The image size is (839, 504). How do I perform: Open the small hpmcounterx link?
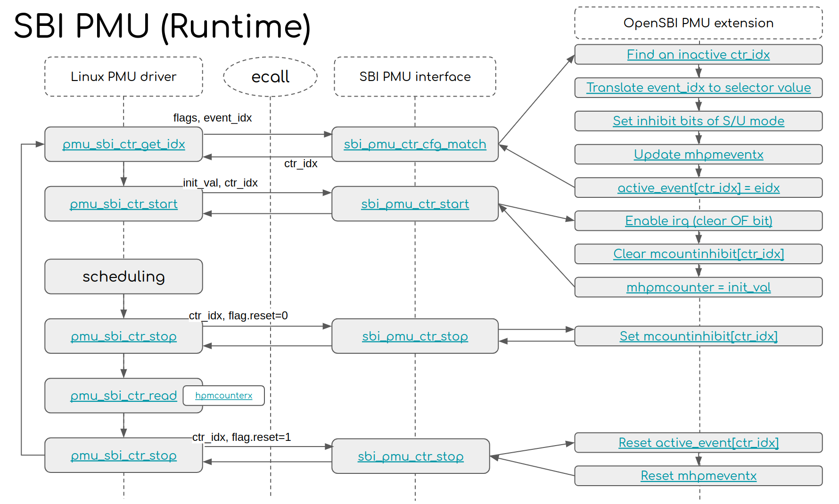click(223, 396)
